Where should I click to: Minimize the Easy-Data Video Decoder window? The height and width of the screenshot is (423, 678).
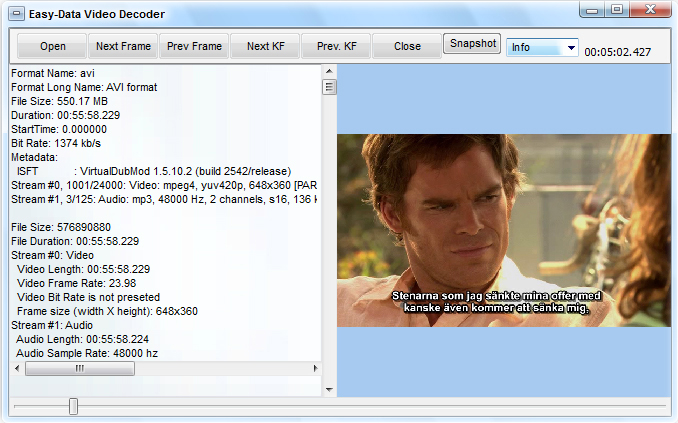coord(592,10)
